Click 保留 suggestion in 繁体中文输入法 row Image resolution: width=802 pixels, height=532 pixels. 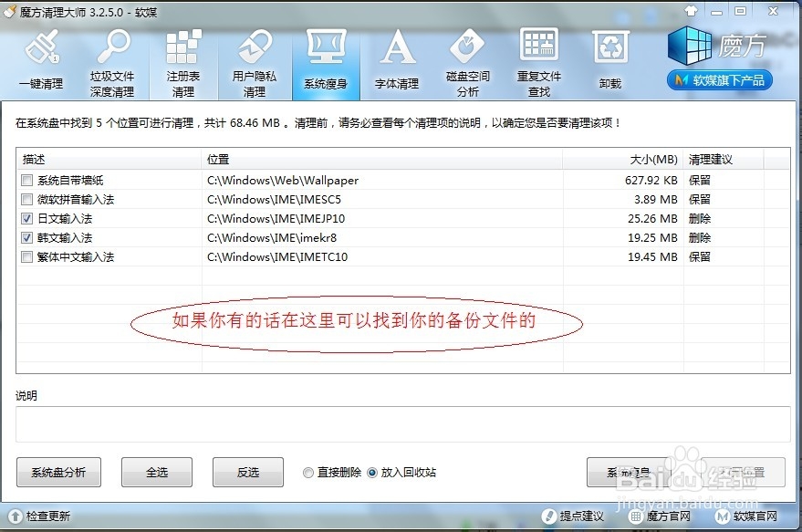[x=700, y=256]
